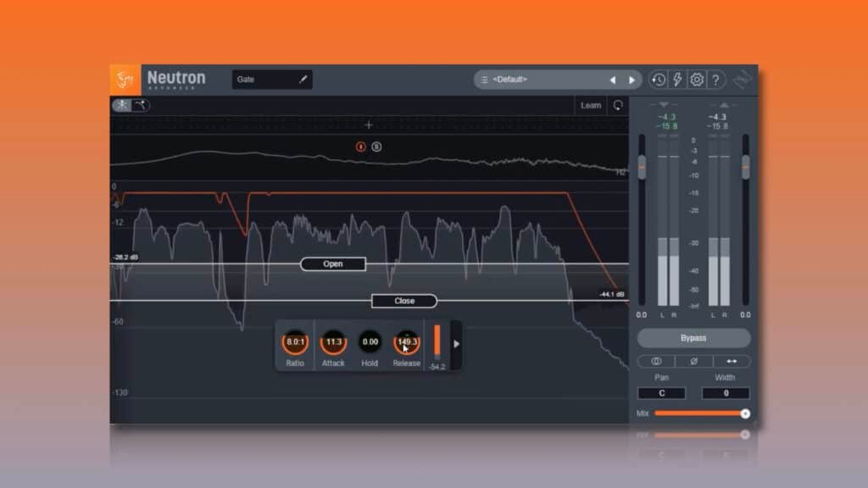Click the Release knob showing 149.3
The image size is (868, 488).
(407, 342)
